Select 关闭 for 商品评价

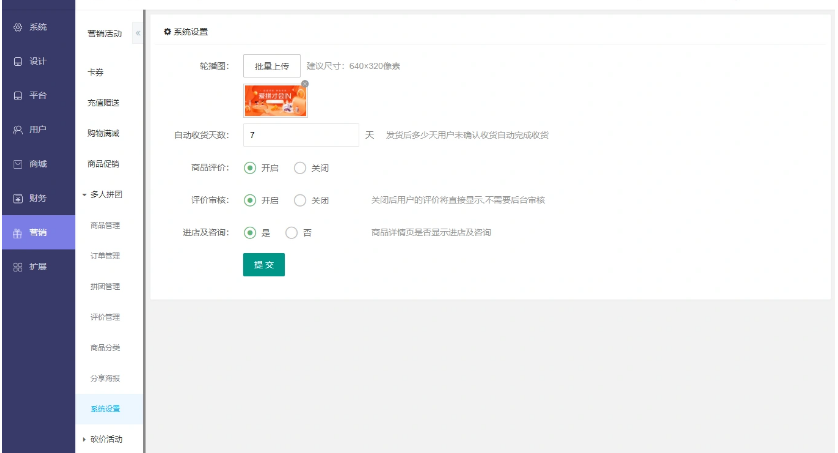point(300,168)
